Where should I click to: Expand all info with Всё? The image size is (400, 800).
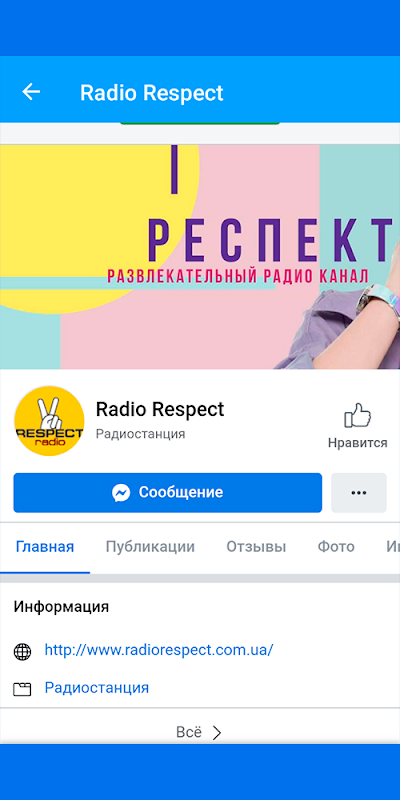click(x=200, y=733)
